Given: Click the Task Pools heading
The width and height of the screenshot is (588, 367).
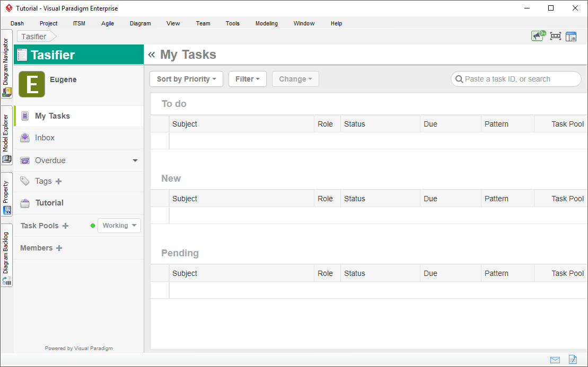Looking at the screenshot, I should coord(39,226).
